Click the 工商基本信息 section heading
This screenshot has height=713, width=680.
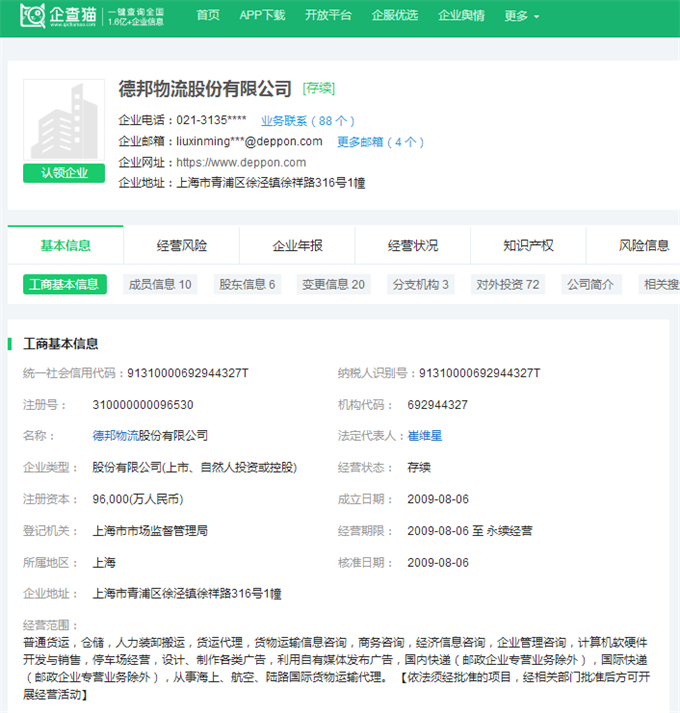pyautogui.click(x=60, y=344)
